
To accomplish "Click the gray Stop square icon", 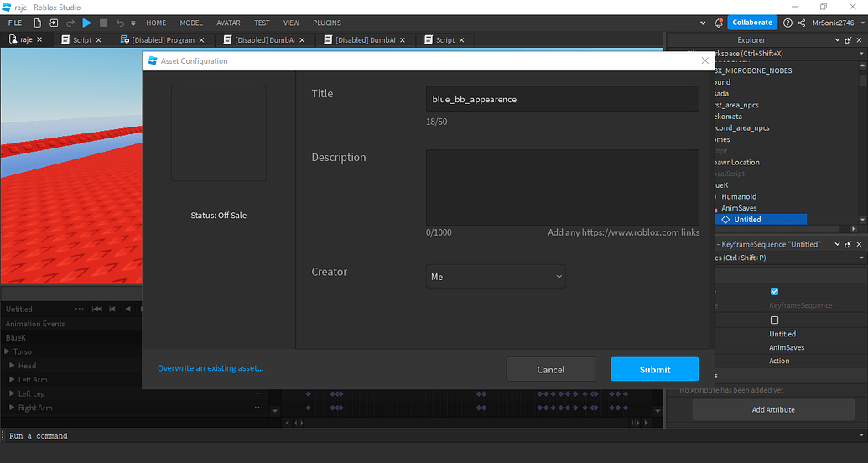I will pyautogui.click(x=103, y=23).
